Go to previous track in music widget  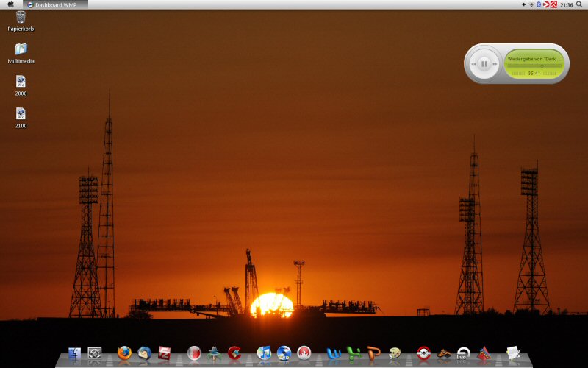point(473,64)
